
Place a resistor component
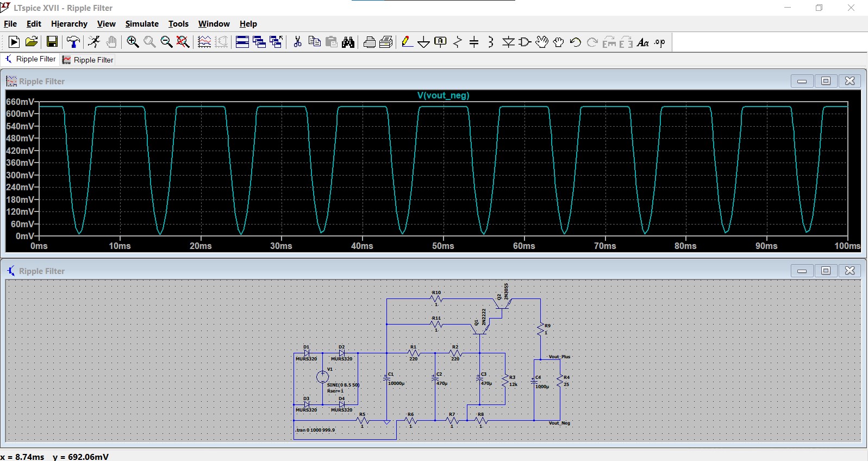pyautogui.click(x=458, y=42)
